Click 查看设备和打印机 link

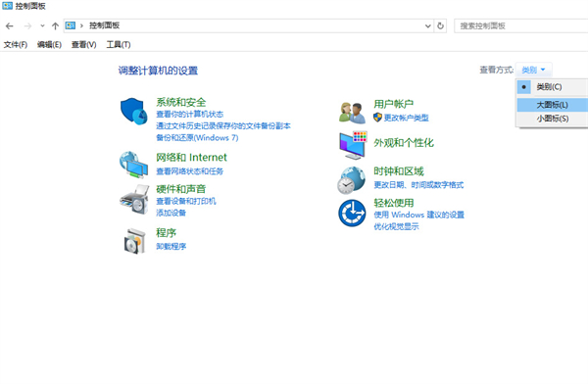[x=186, y=201]
